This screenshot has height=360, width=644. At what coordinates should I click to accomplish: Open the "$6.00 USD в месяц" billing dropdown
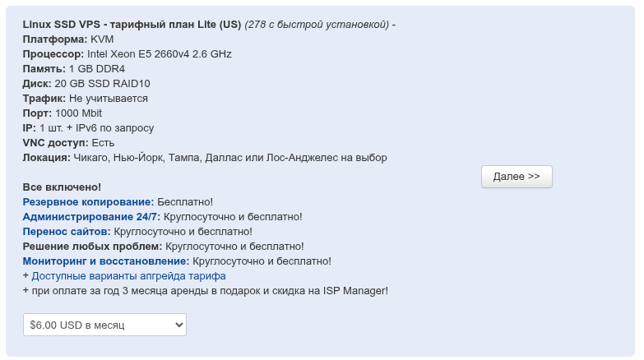(x=104, y=325)
